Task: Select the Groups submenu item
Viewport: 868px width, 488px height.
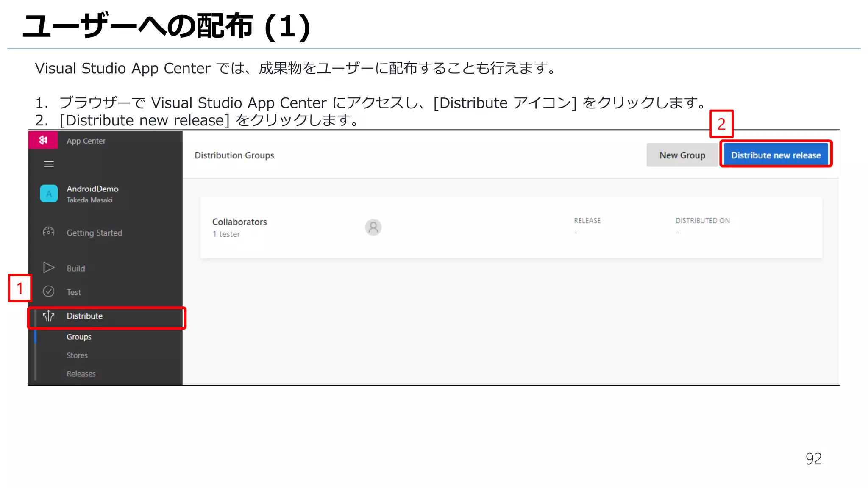Action: point(79,337)
